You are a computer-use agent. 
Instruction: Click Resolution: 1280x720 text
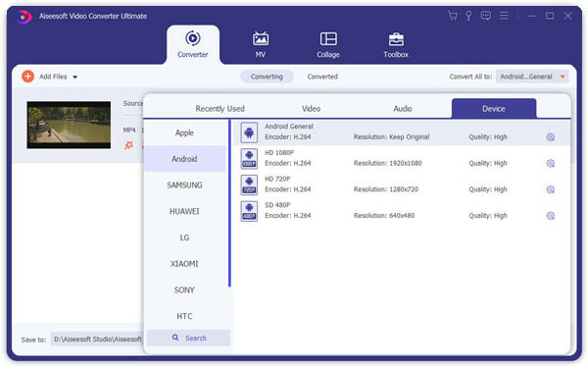pyautogui.click(x=386, y=189)
